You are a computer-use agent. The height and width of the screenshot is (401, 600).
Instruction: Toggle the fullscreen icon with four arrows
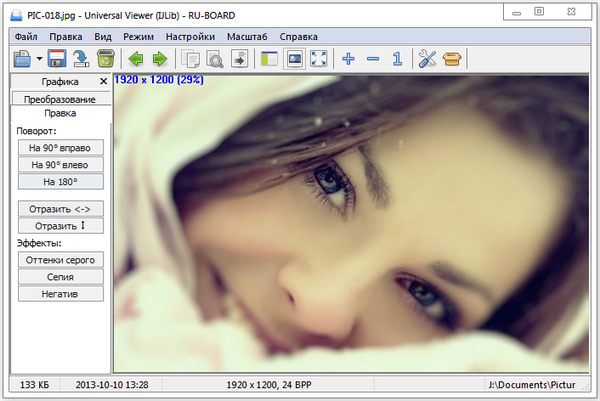click(318, 59)
